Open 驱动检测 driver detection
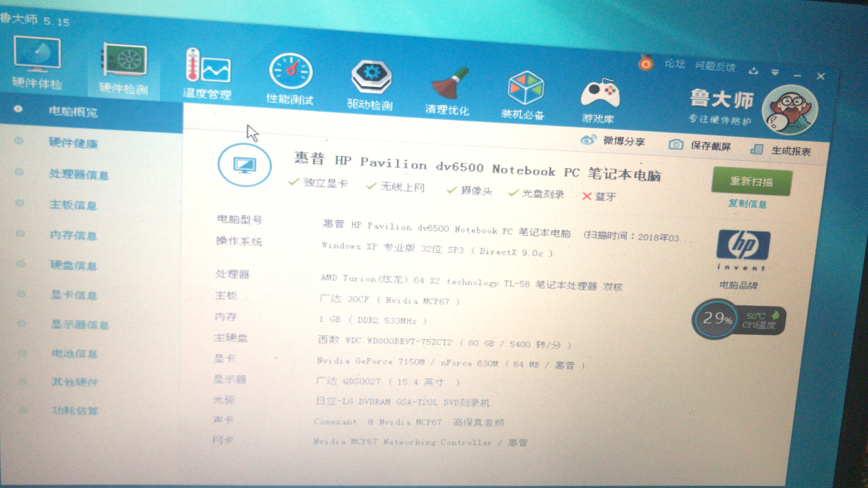The height and width of the screenshot is (488, 868). tap(370, 85)
